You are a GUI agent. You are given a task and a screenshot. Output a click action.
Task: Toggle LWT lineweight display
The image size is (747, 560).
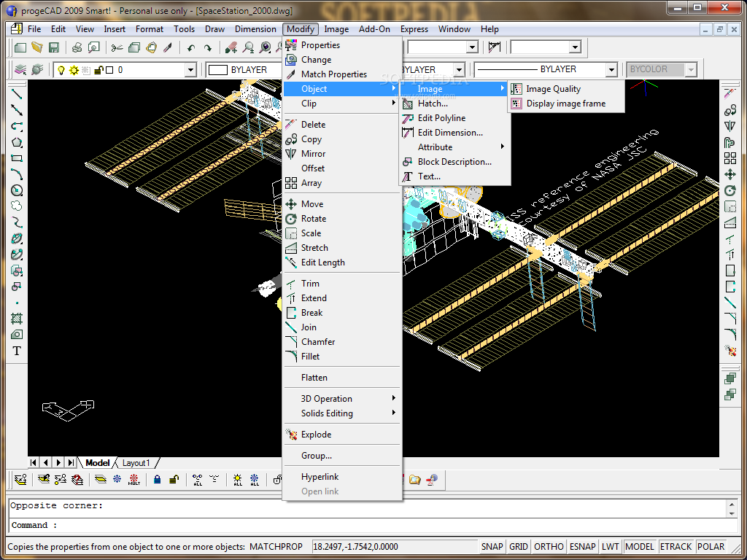(611, 547)
